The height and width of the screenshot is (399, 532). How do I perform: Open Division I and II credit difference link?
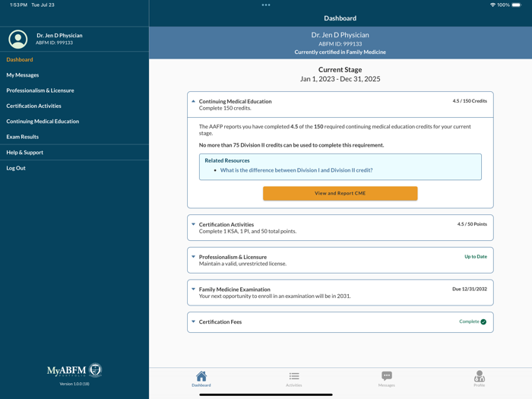coord(296,170)
